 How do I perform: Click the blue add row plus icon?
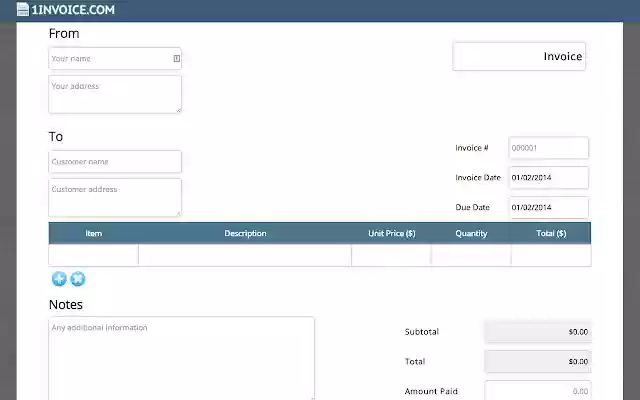[x=59, y=279]
